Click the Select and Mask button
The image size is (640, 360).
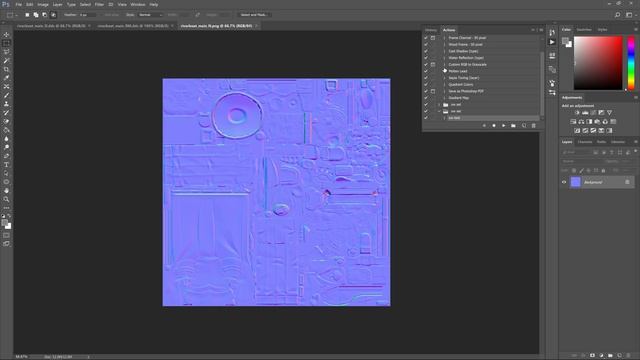[254, 15]
